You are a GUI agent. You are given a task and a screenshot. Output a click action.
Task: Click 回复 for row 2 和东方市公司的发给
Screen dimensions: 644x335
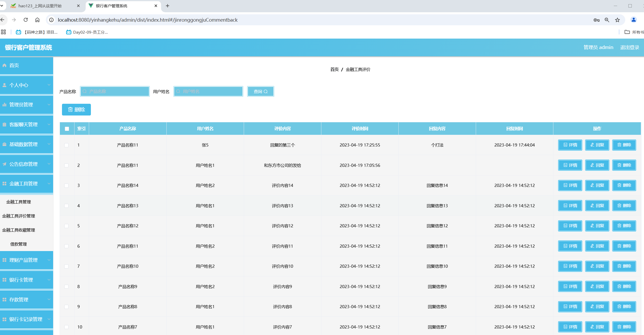(x=597, y=165)
